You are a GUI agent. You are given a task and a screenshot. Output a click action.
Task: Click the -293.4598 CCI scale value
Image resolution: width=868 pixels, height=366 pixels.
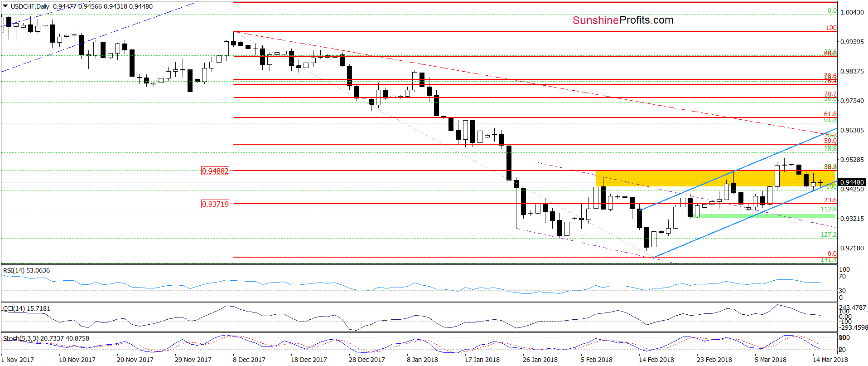coord(853,327)
